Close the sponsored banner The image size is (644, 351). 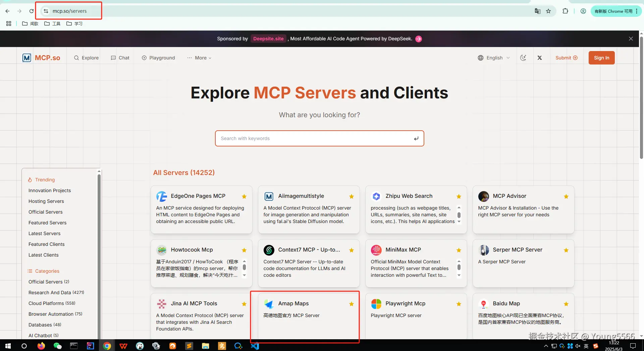[x=631, y=39]
